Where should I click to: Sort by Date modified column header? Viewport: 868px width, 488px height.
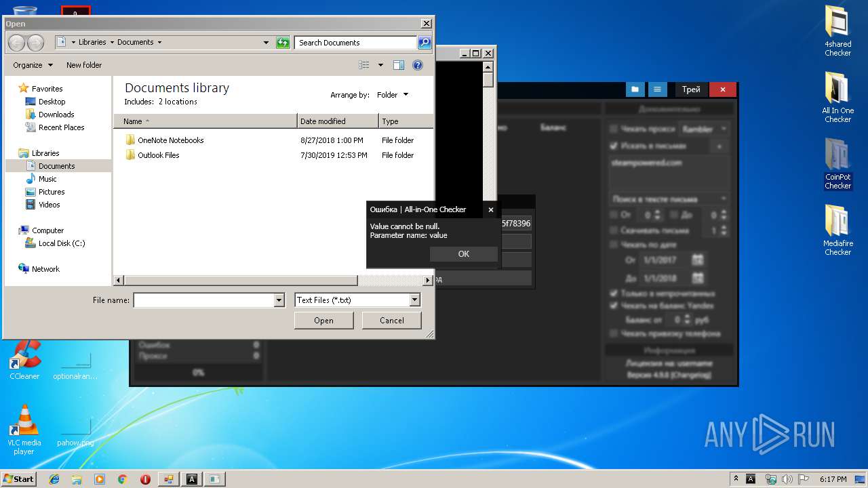(338, 121)
